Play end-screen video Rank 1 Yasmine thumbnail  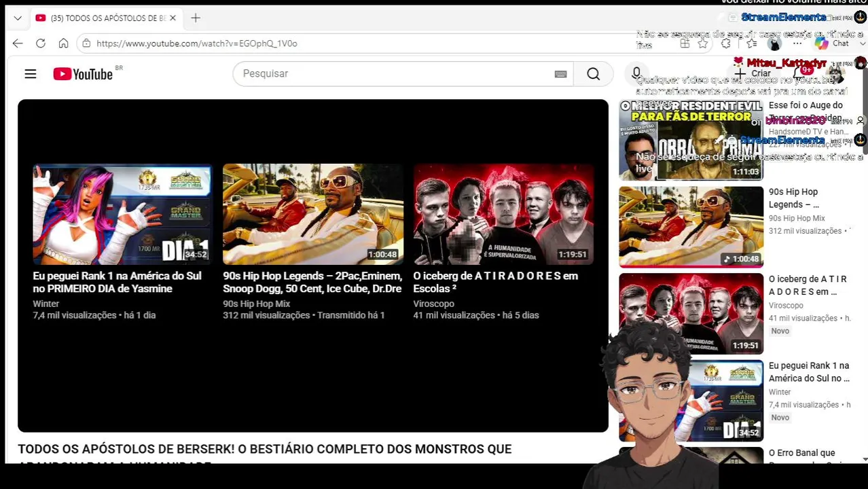[x=122, y=214]
